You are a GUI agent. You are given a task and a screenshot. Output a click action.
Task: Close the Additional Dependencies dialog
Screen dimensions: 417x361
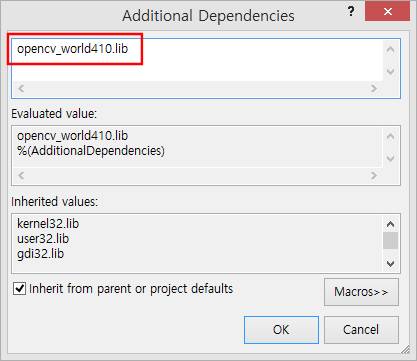[388, 12]
